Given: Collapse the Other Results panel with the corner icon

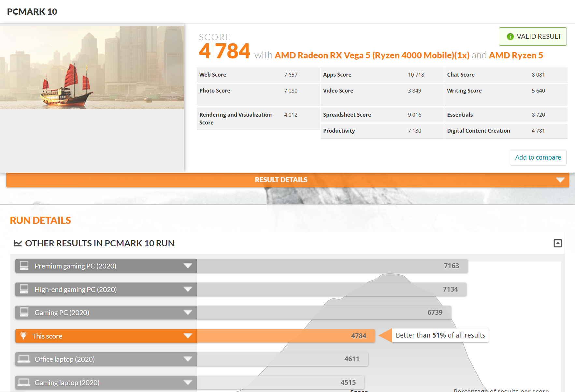Looking at the screenshot, I should (x=558, y=243).
